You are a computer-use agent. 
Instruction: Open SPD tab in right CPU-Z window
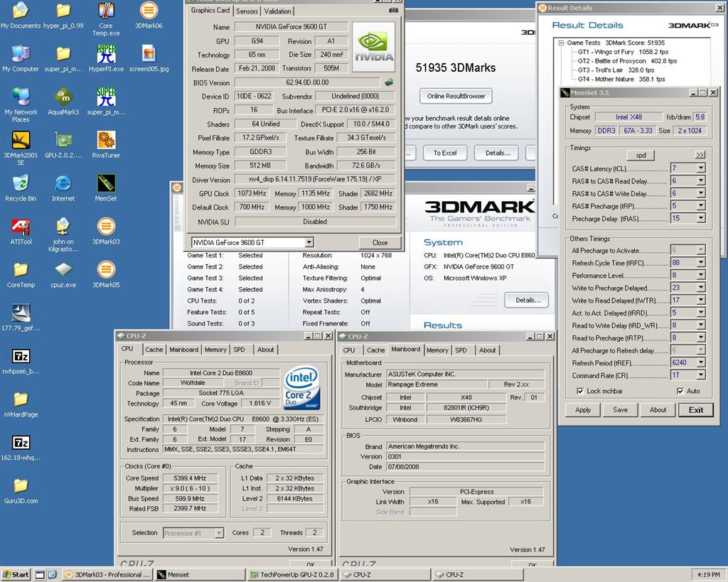(x=461, y=350)
